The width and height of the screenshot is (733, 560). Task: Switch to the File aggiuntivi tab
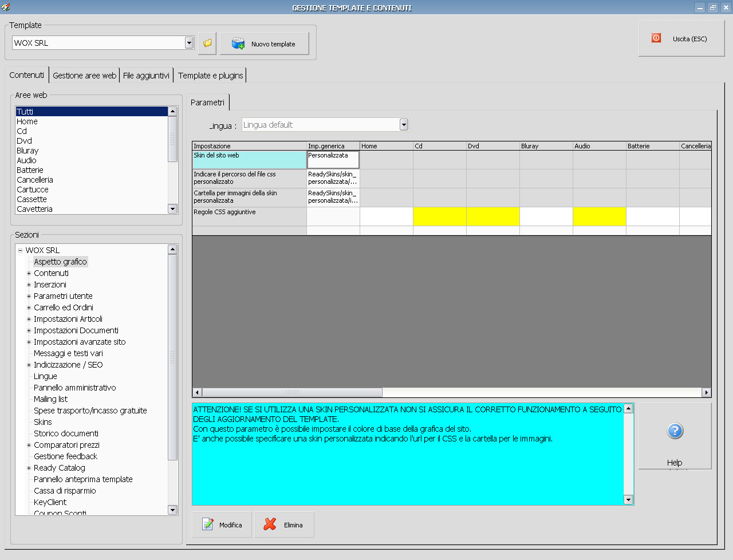(146, 76)
